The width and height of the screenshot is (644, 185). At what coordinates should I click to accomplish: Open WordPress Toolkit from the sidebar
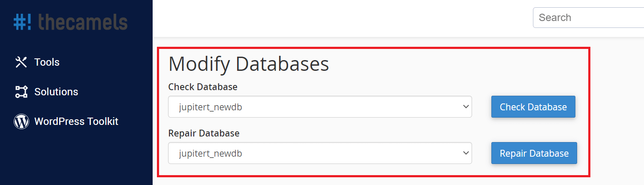click(76, 121)
